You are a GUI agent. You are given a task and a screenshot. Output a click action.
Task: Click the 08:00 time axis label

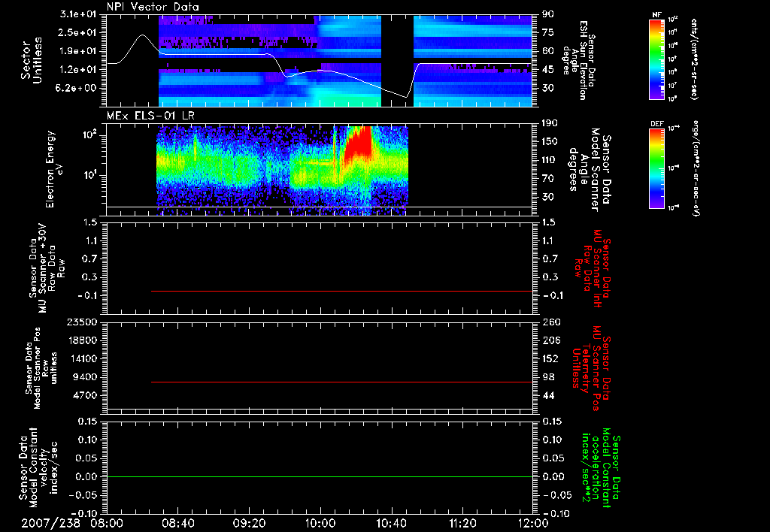pos(107,523)
